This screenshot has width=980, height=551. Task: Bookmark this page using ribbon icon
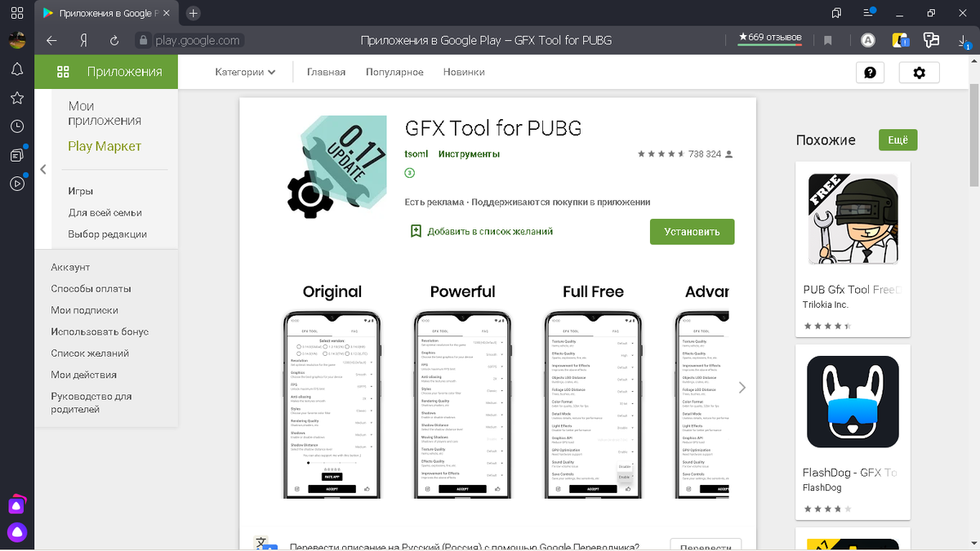(827, 40)
